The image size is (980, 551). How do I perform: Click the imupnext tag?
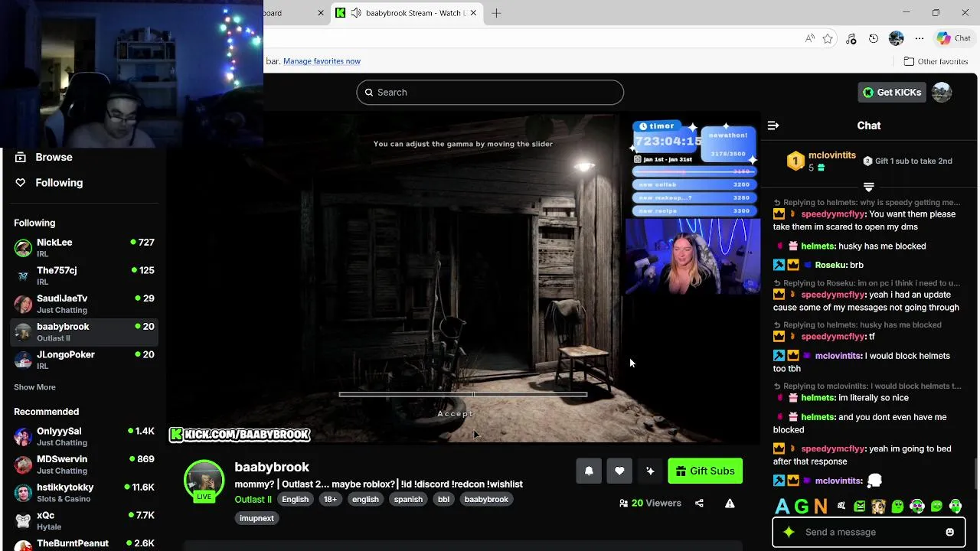coord(256,519)
